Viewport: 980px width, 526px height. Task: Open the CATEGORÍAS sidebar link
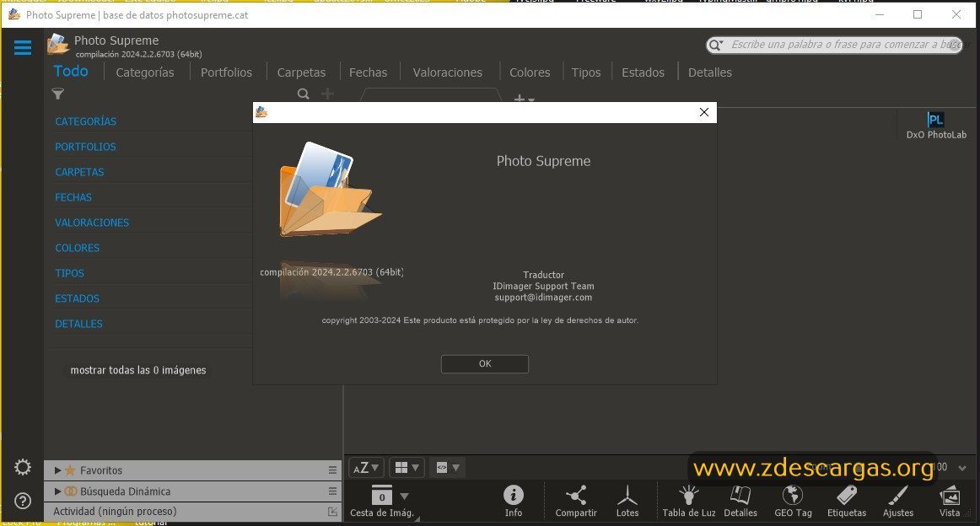[86, 121]
